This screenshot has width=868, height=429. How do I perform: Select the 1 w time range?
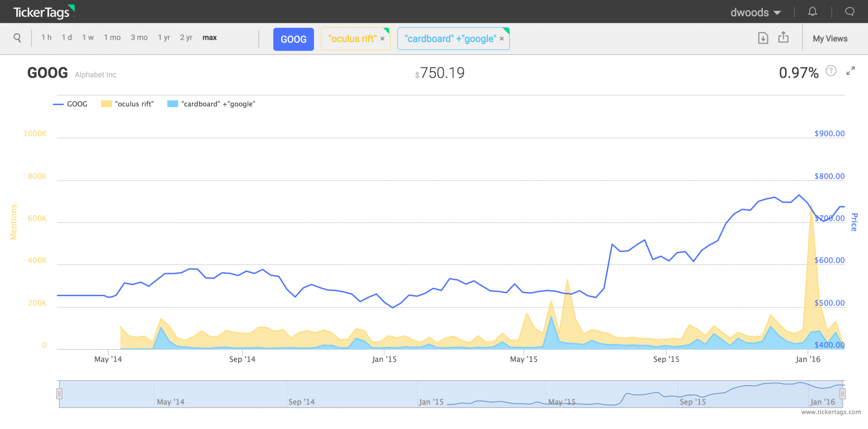click(x=88, y=38)
